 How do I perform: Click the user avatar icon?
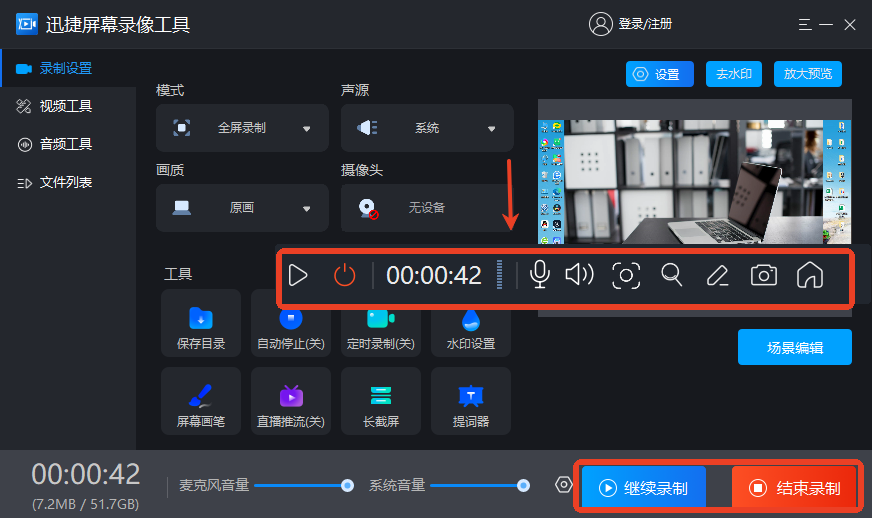tap(601, 24)
